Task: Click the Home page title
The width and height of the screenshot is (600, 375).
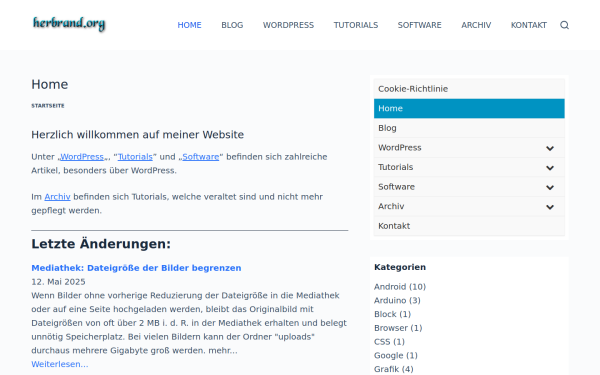Action: tap(50, 84)
